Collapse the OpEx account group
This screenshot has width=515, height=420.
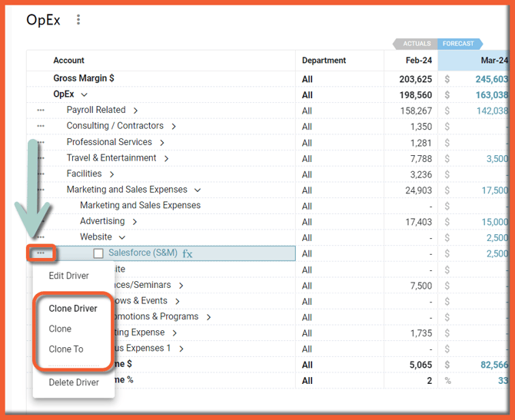tap(85, 95)
